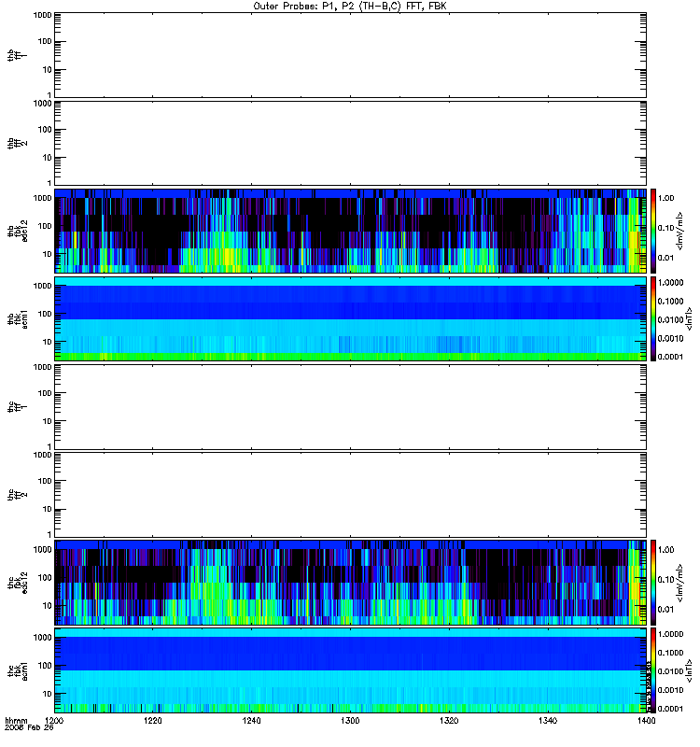Click the thc fbk edc12 color bar
Image resolution: width=700 pixels, height=747 pixels.
653,582
